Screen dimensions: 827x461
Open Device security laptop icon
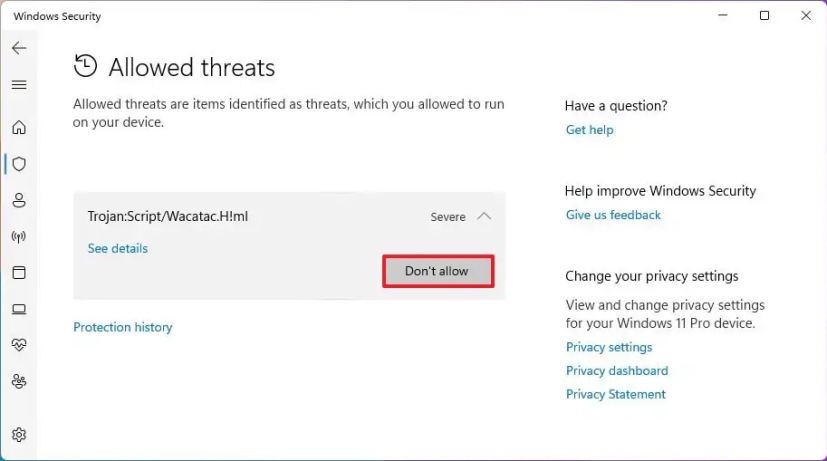pos(19,309)
